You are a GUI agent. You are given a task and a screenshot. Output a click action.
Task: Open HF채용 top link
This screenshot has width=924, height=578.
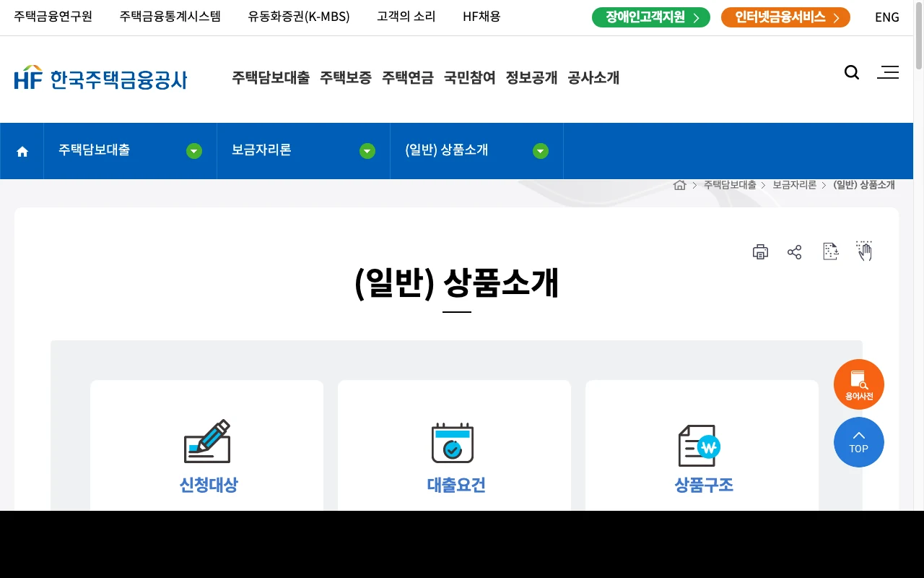[481, 17]
